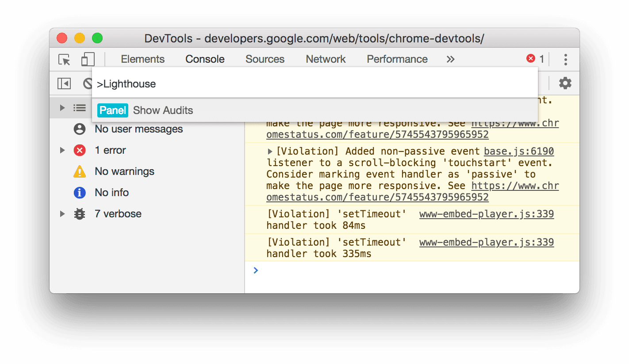The image size is (629, 364).
Task: Clear the console with the no-entry icon
Action: pyautogui.click(x=87, y=83)
